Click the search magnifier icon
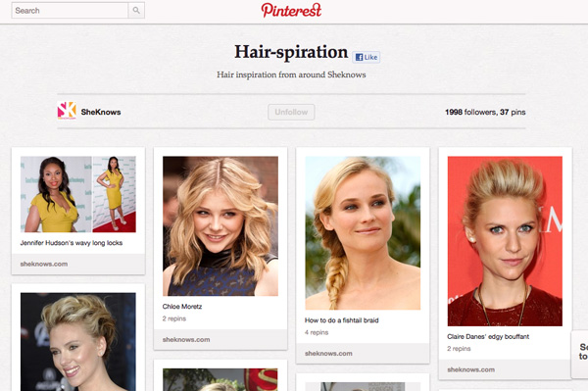Viewport: 588px width, 391px height. pos(136,11)
